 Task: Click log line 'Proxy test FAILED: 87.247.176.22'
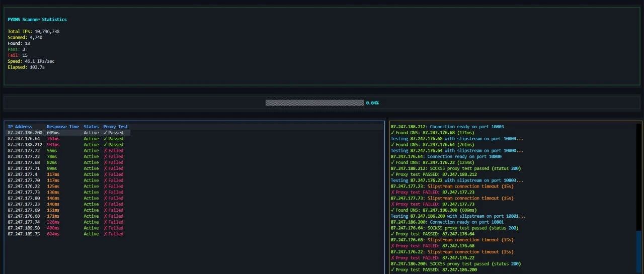pyautogui.click(x=433, y=258)
